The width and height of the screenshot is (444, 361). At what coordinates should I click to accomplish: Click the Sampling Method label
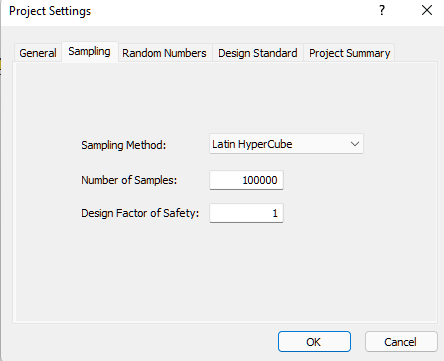123,145
